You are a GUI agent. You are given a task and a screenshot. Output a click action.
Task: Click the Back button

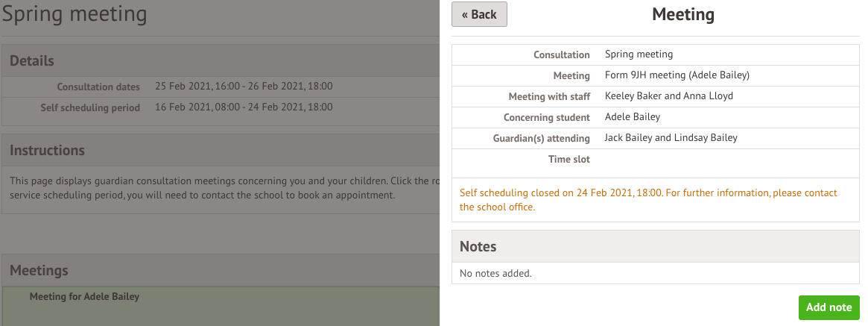(479, 15)
